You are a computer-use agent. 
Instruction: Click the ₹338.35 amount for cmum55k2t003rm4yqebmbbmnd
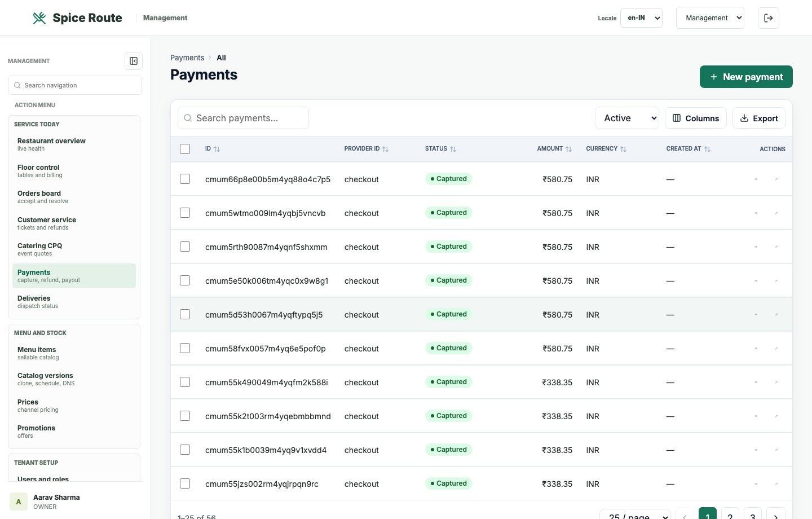click(557, 416)
